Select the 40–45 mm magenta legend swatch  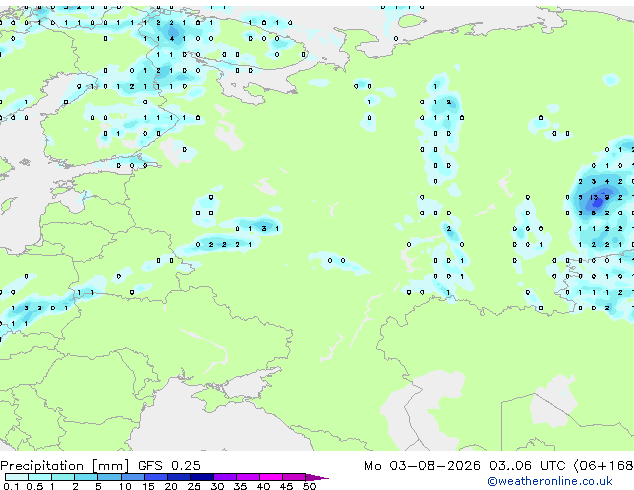tap(271, 477)
